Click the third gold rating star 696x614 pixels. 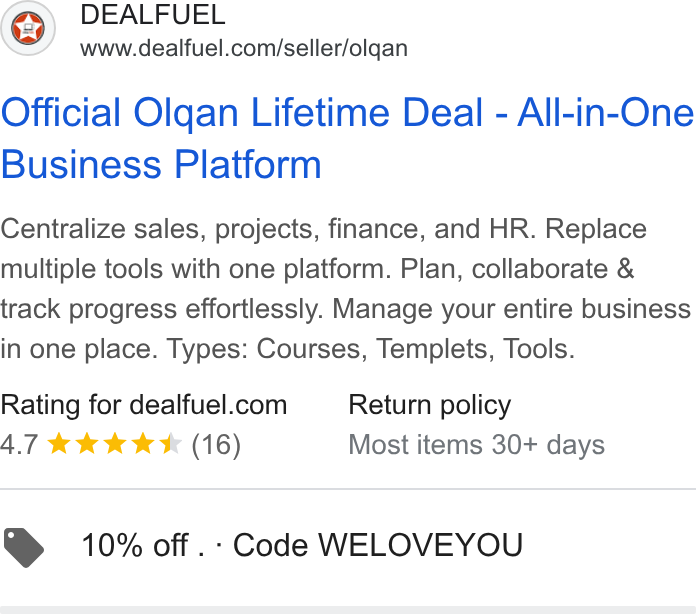(x=115, y=444)
